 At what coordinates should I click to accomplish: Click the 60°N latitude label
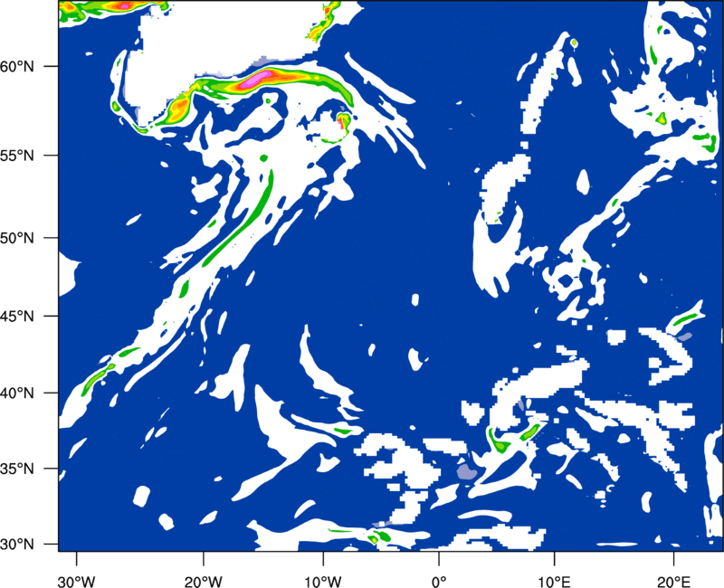(x=17, y=66)
